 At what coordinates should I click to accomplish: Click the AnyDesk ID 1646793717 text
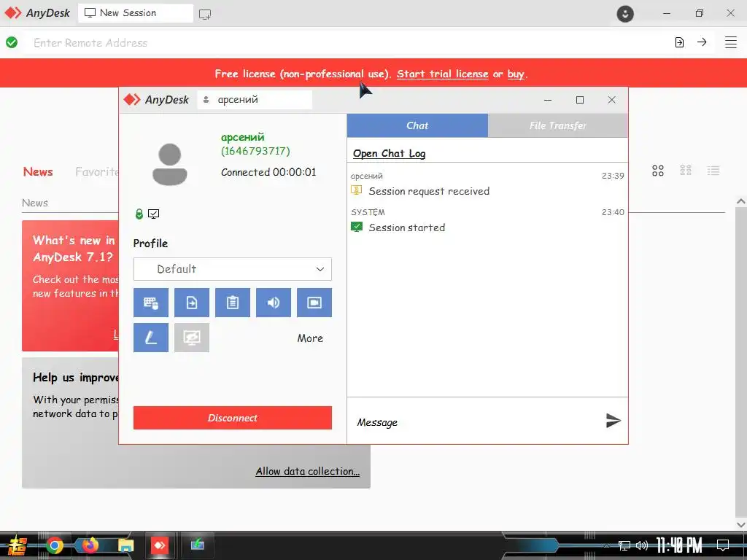tap(255, 151)
